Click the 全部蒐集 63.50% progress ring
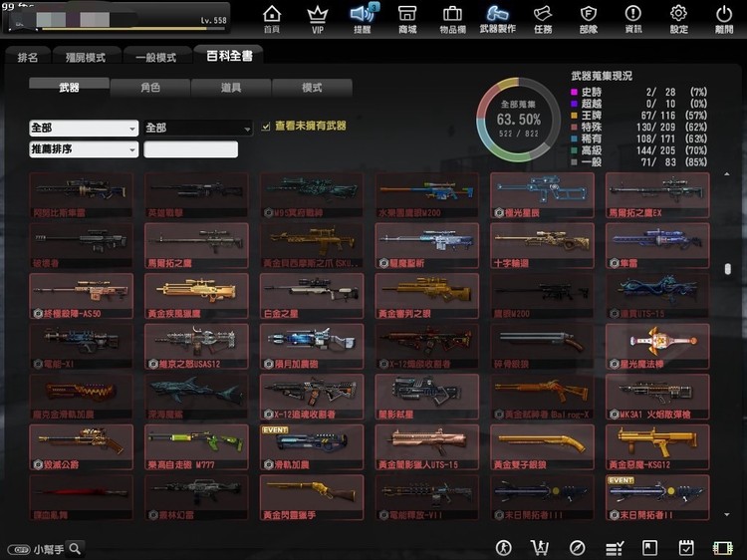747x560 pixels. coord(518,120)
